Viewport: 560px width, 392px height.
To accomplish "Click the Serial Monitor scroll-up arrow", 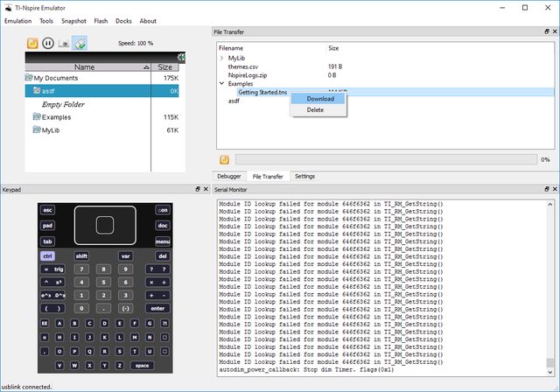I will click(x=550, y=204).
